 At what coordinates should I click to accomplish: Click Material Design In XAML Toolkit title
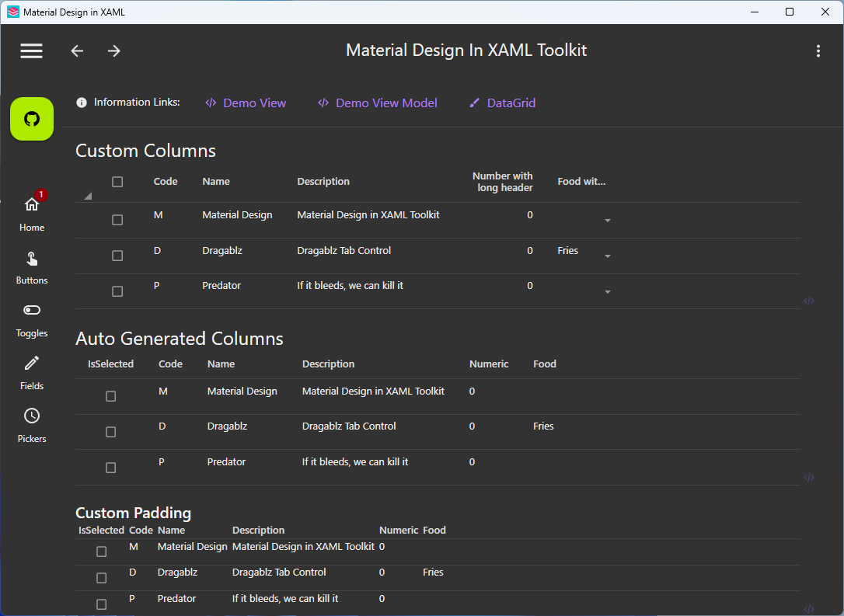tap(466, 50)
